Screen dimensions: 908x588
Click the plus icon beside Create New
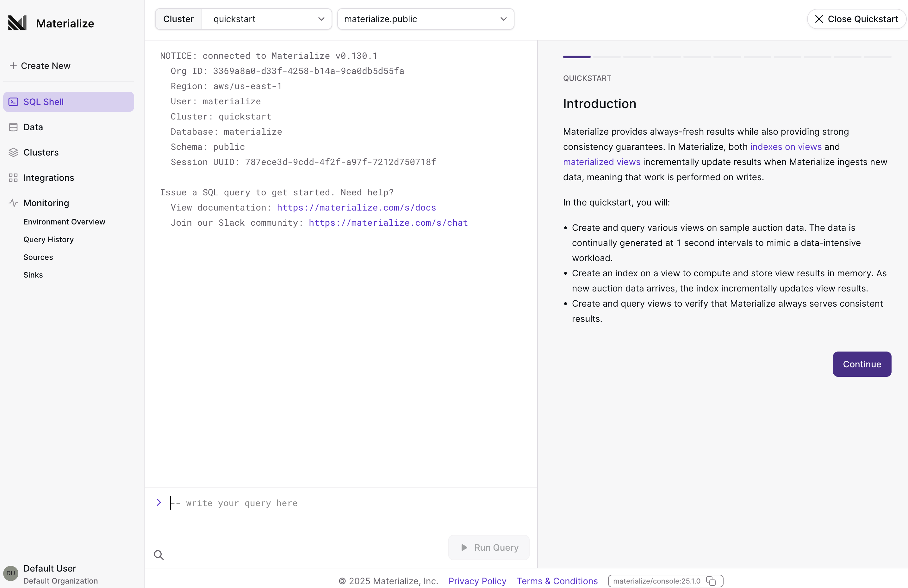point(13,66)
